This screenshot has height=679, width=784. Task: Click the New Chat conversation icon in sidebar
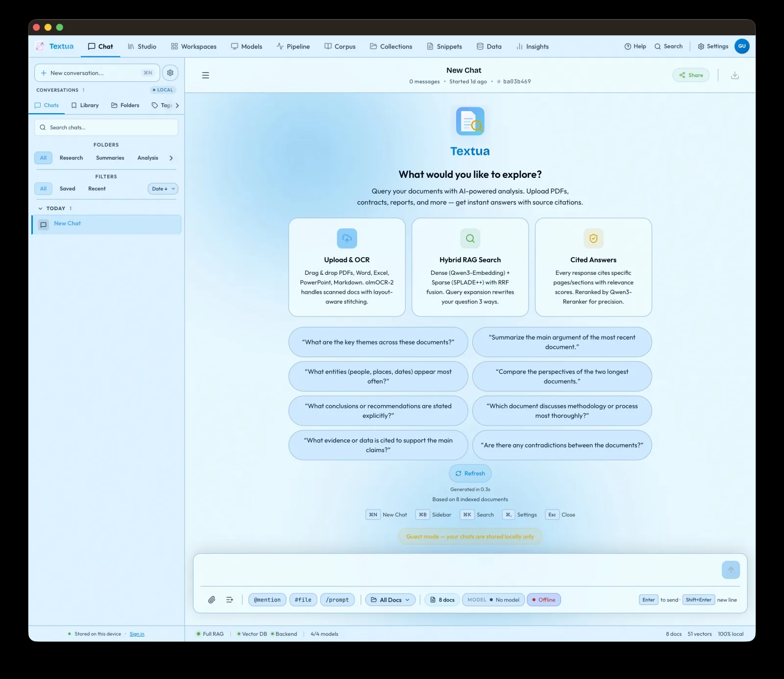[x=44, y=225]
